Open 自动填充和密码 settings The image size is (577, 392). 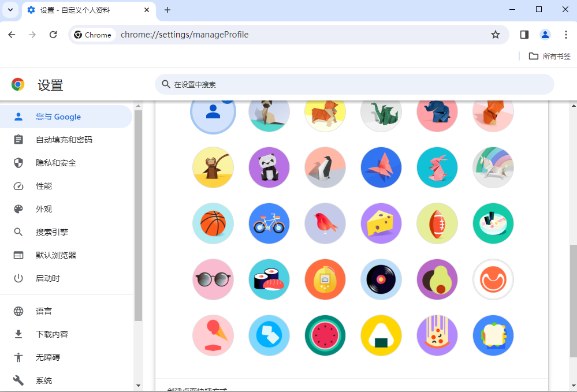point(64,140)
